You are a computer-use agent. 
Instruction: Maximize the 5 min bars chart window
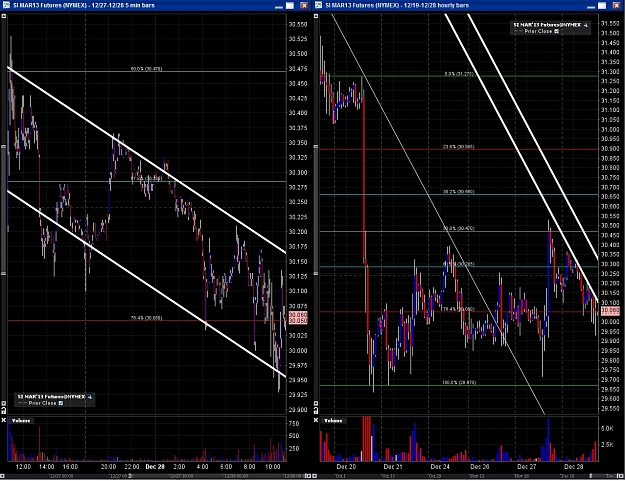(x=290, y=6)
